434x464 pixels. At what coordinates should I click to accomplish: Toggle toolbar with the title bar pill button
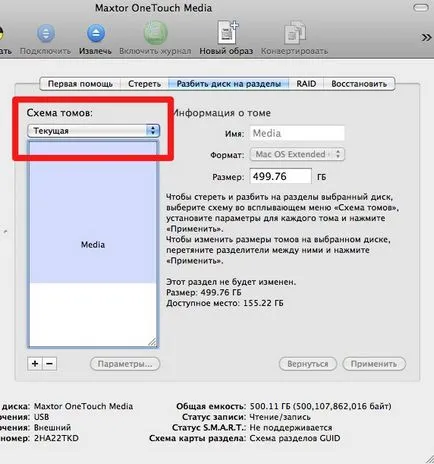421,8
